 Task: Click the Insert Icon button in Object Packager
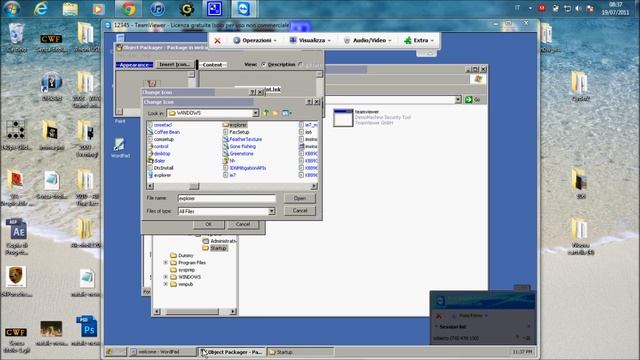click(x=174, y=64)
